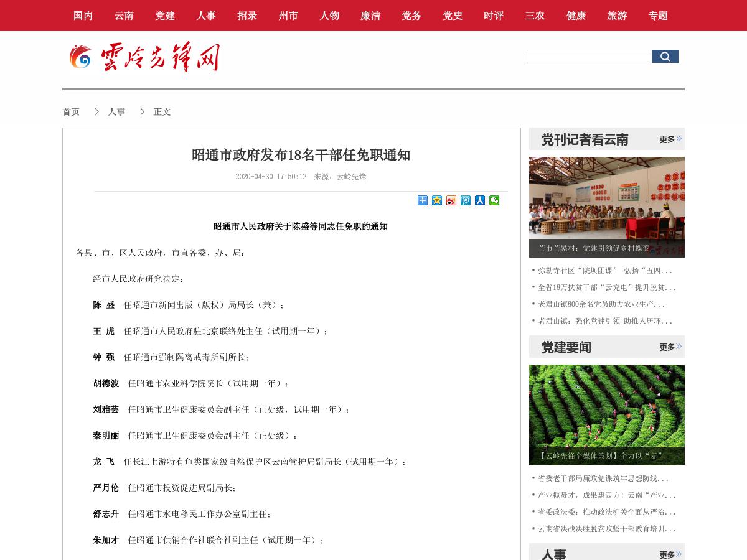Image resolution: width=747 pixels, height=560 pixels.
Task: Share via Tencent Weibo icon
Action: point(466,200)
